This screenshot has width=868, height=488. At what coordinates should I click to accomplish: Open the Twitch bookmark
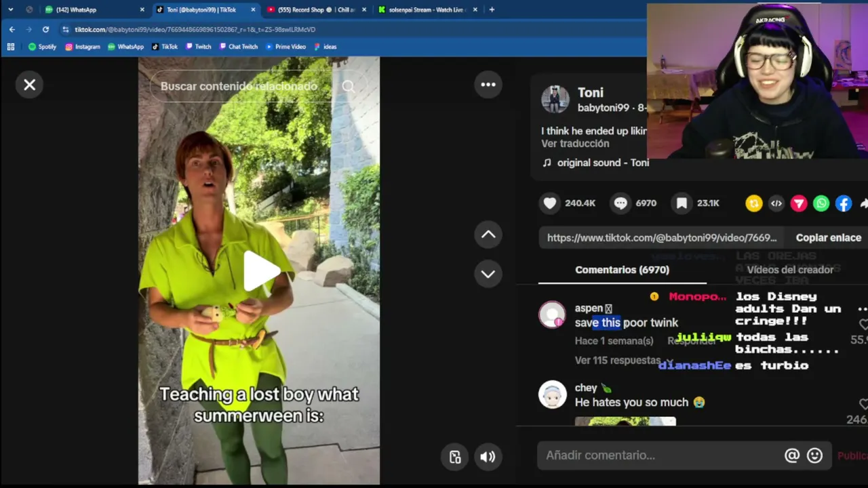coord(198,47)
